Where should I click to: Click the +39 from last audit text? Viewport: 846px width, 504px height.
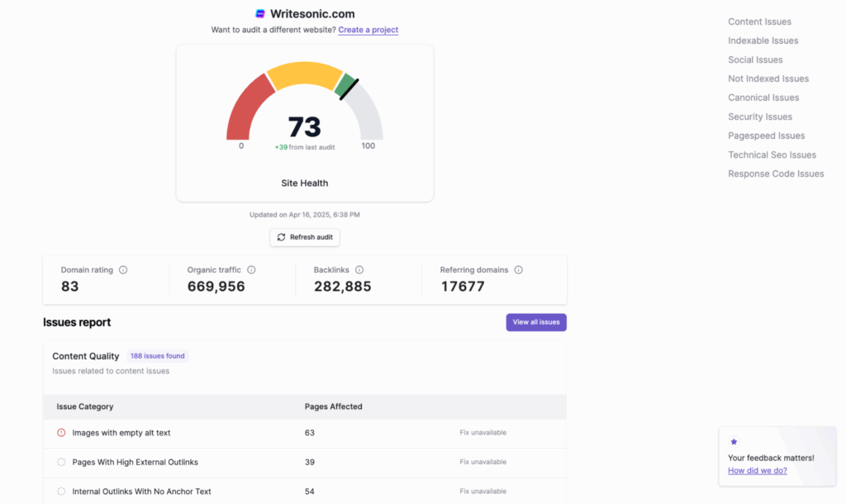coord(305,147)
